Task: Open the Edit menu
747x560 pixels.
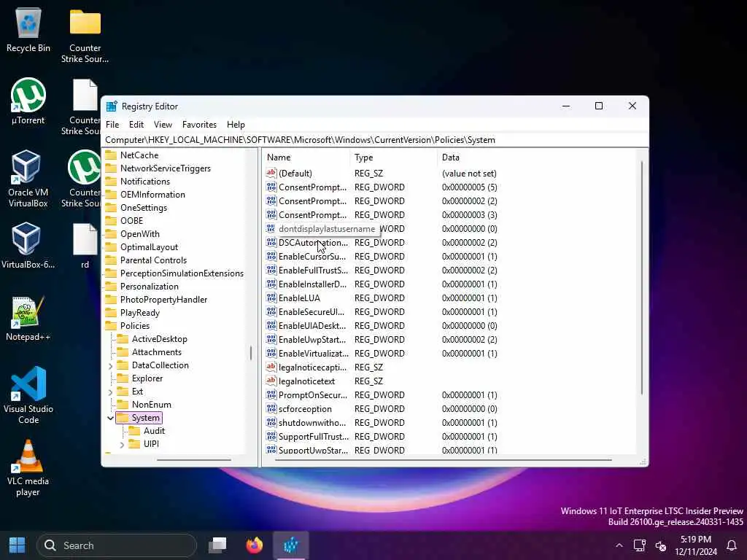Action: [136, 124]
